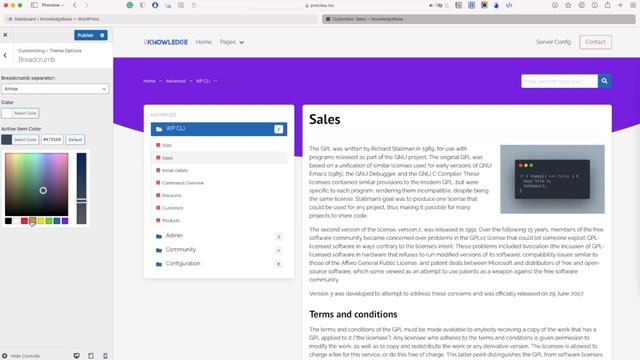Click the green circular extension icon in toolbar
Image resolution: width=640 pixels, height=360 pixels.
[130, 5]
